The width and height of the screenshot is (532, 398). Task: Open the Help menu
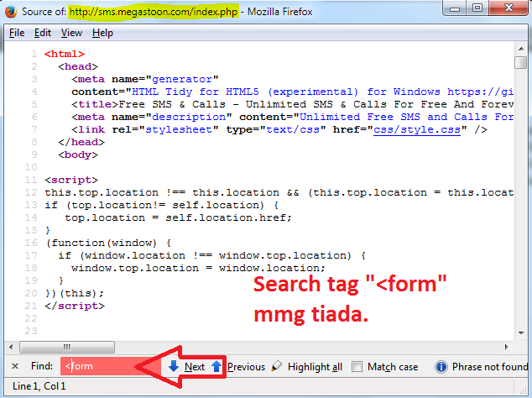coord(102,33)
